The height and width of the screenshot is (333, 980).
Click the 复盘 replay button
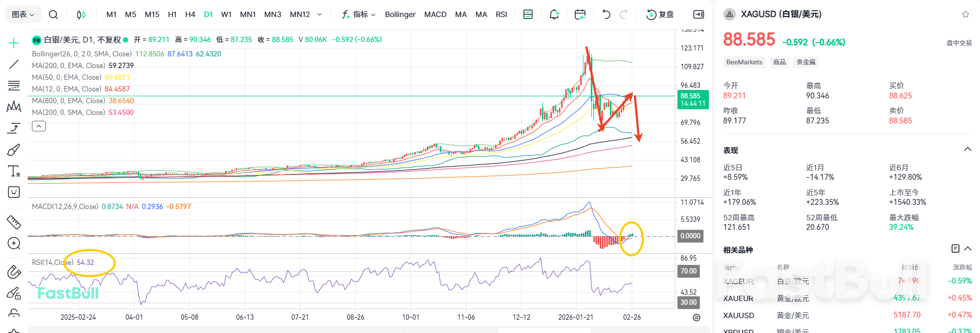(660, 14)
